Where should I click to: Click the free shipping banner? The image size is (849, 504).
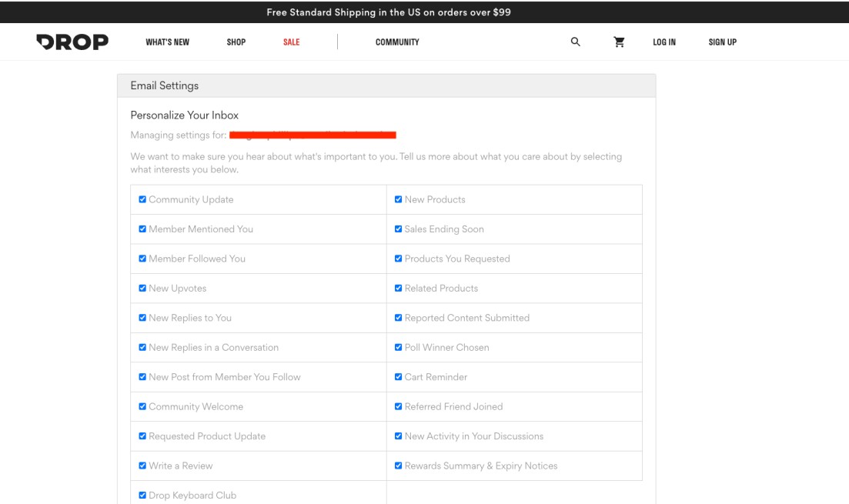424,10
